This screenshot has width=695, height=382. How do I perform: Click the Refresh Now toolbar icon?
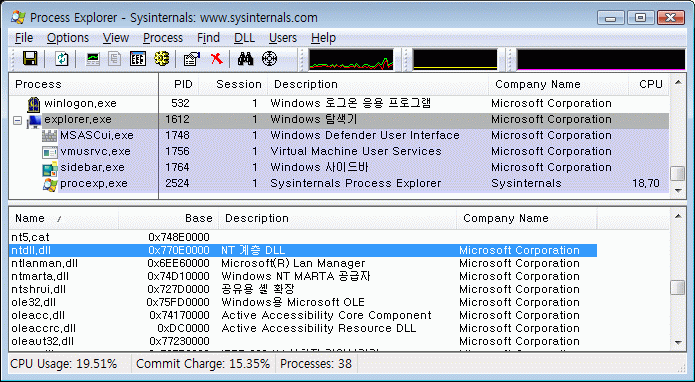pos(62,58)
